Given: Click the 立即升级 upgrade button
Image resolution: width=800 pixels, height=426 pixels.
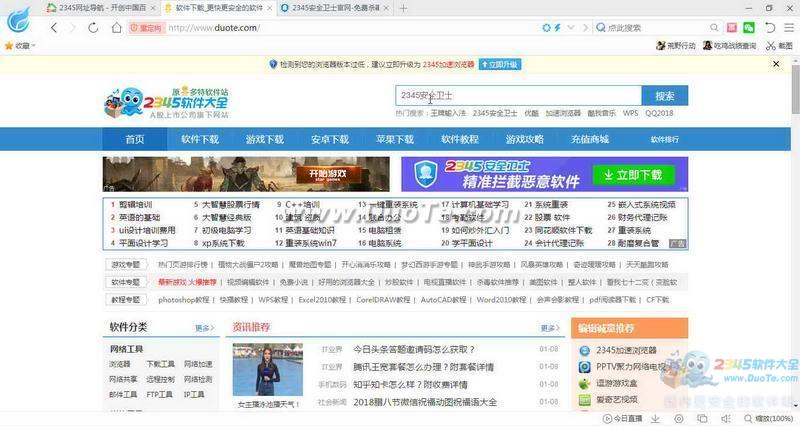Looking at the screenshot, I should pos(500,64).
